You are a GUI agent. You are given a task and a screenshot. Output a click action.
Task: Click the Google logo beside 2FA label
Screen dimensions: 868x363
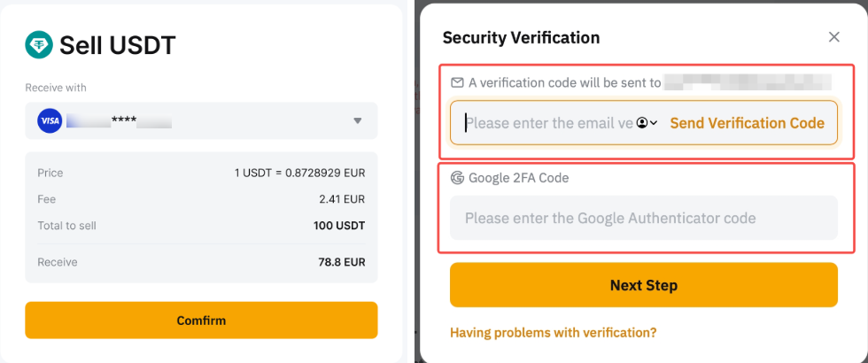coord(457,177)
